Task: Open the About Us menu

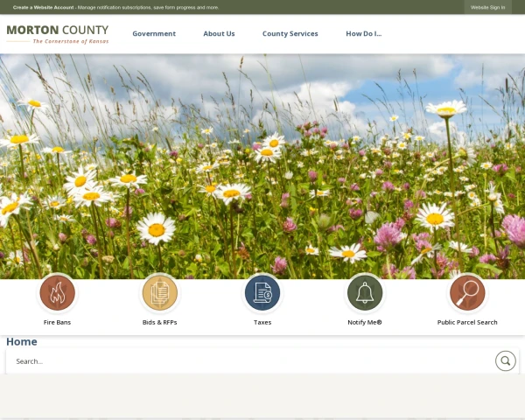Action: point(219,34)
